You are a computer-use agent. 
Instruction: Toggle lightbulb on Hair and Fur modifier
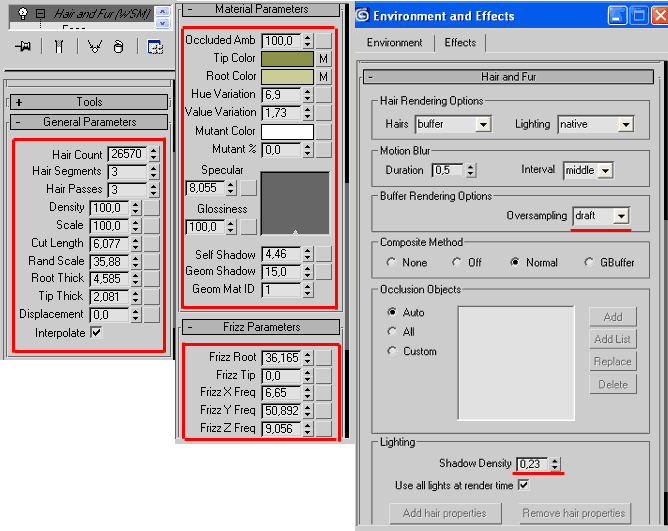tap(22, 13)
